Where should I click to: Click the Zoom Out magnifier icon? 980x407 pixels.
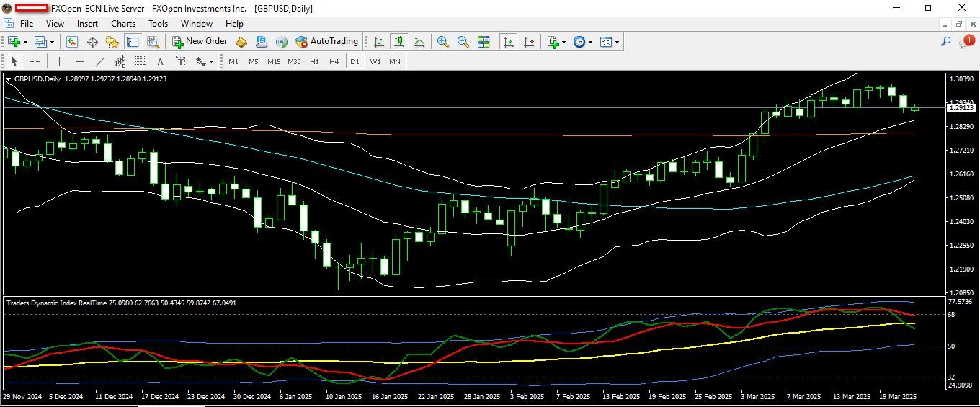click(463, 42)
